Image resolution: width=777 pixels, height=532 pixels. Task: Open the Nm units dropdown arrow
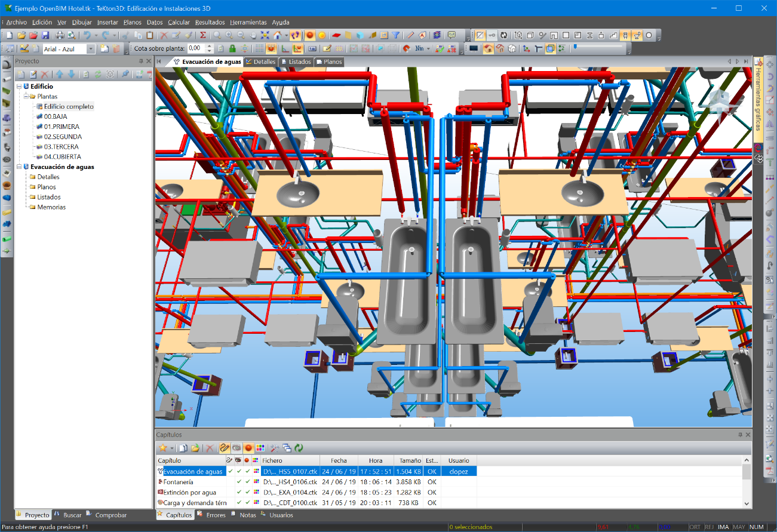(x=428, y=48)
